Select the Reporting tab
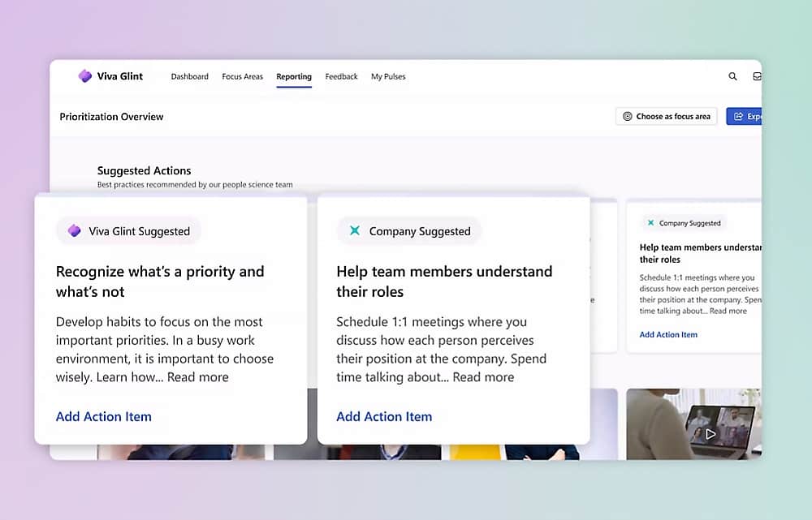 [294, 77]
